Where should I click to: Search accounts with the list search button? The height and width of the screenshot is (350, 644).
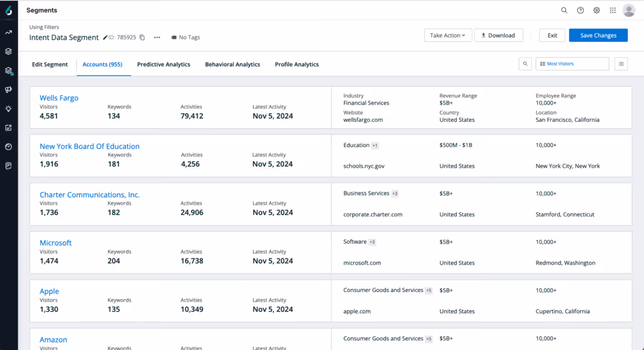click(525, 64)
